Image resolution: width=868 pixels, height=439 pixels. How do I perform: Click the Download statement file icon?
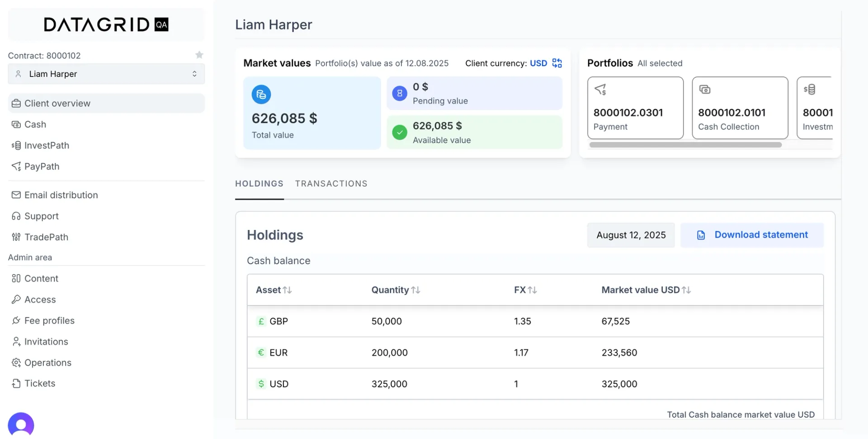pyautogui.click(x=701, y=235)
